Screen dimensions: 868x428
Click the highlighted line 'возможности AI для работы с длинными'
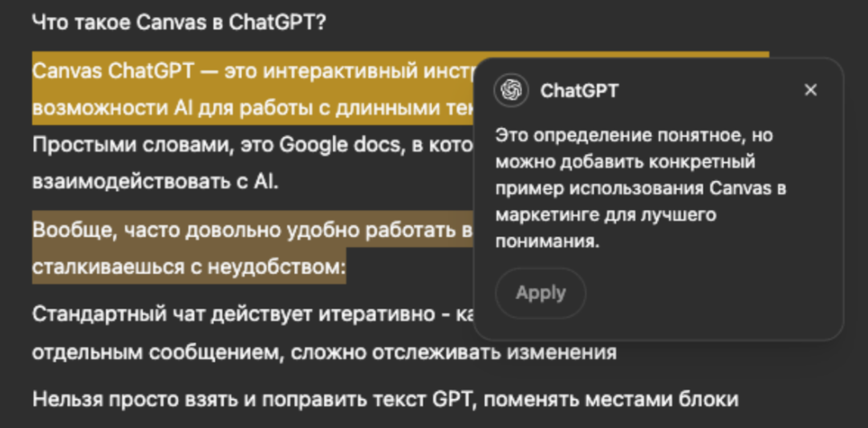point(253,108)
